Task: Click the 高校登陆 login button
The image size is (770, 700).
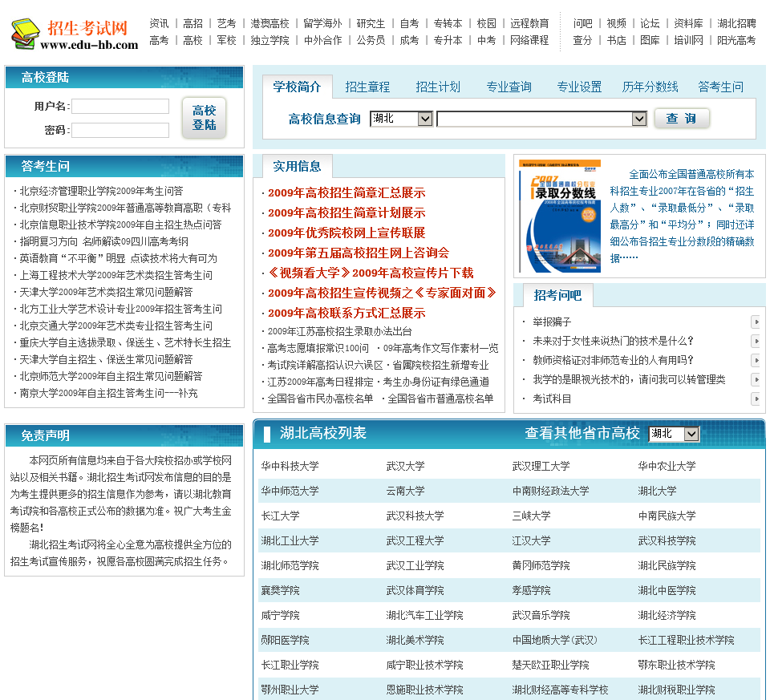Action: click(x=204, y=117)
